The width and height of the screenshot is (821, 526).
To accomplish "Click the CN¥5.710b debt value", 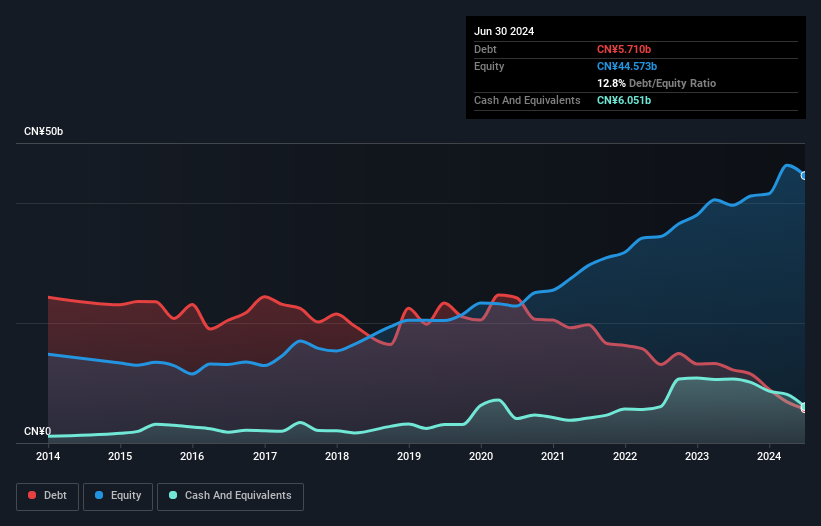I will pos(624,49).
